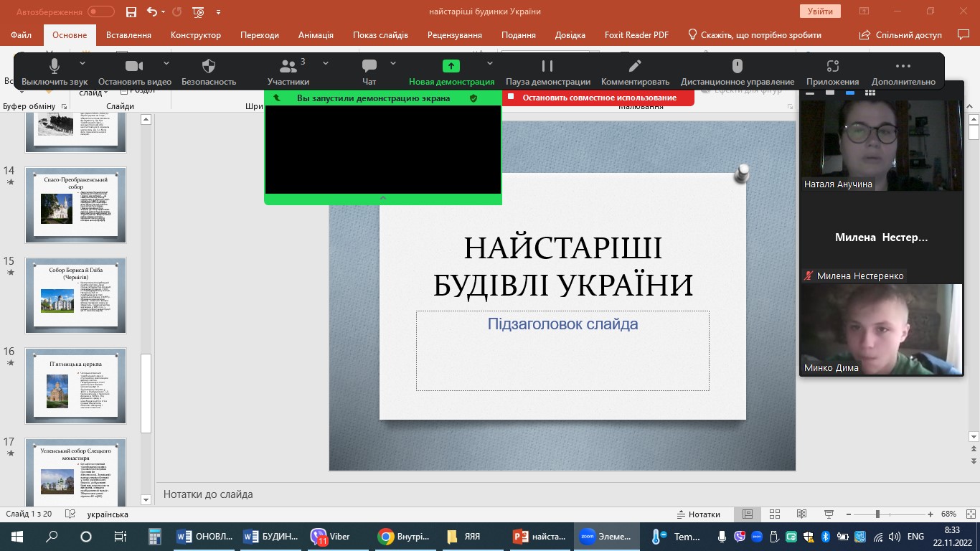
Task: Open Дополнительно three-dots menu
Action: click(903, 67)
